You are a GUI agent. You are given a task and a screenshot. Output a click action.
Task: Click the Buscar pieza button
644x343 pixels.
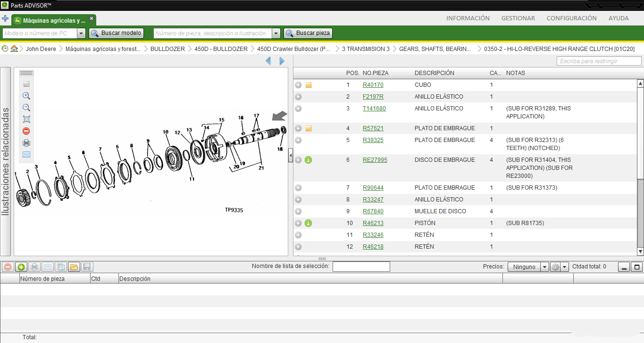pyautogui.click(x=308, y=33)
